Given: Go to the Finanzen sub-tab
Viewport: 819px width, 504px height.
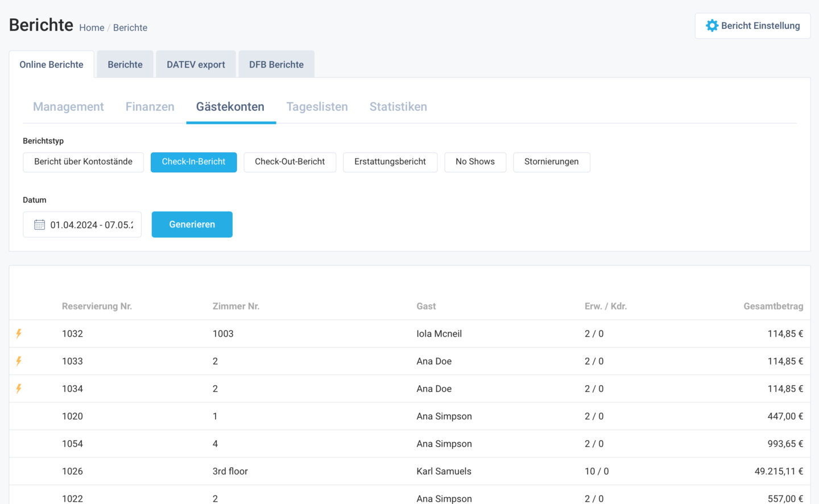Looking at the screenshot, I should click(150, 107).
